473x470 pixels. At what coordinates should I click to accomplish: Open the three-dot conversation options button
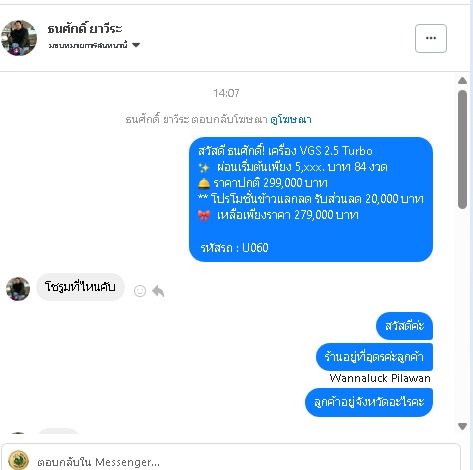pos(431,38)
